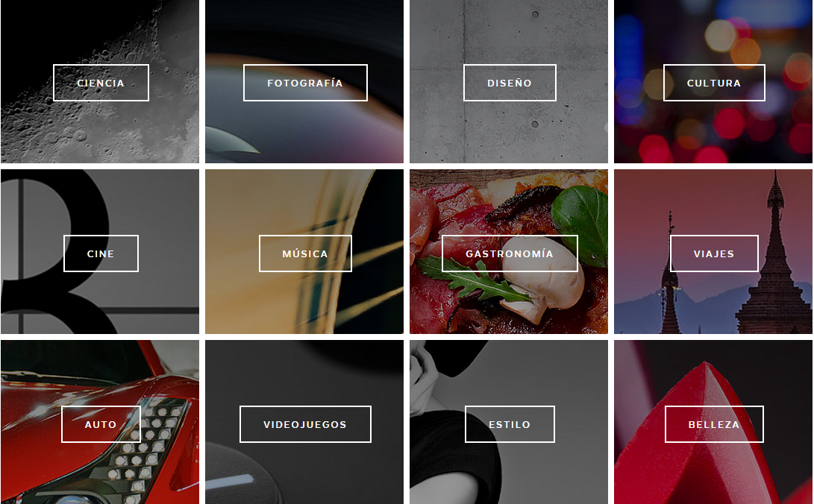
Task: Open the VIAJES category
Action: tap(714, 253)
